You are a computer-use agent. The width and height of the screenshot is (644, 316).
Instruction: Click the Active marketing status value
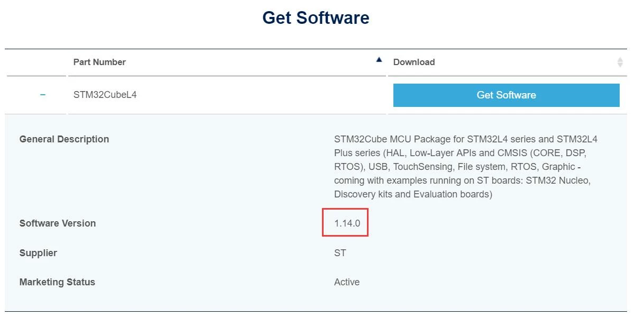347,282
